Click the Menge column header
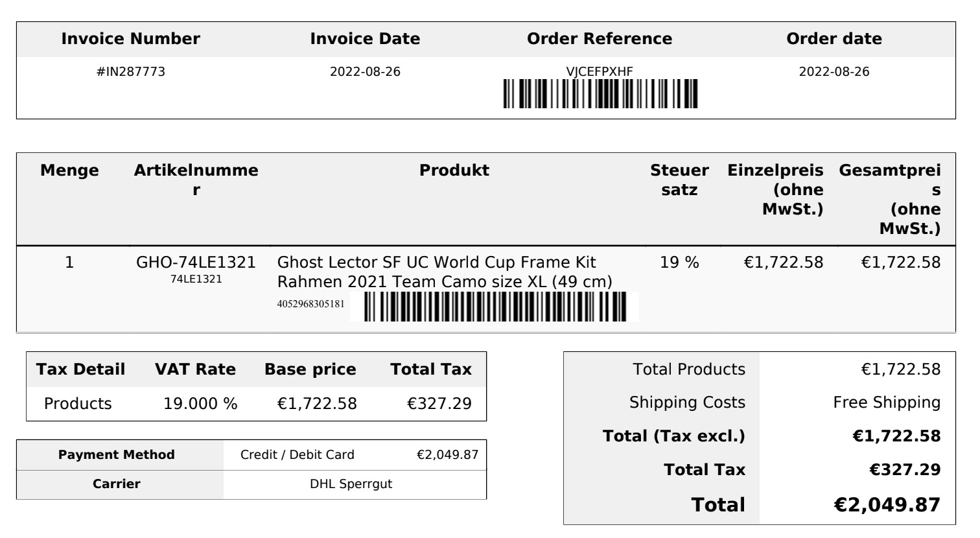This screenshot has height=538, width=980. click(70, 170)
